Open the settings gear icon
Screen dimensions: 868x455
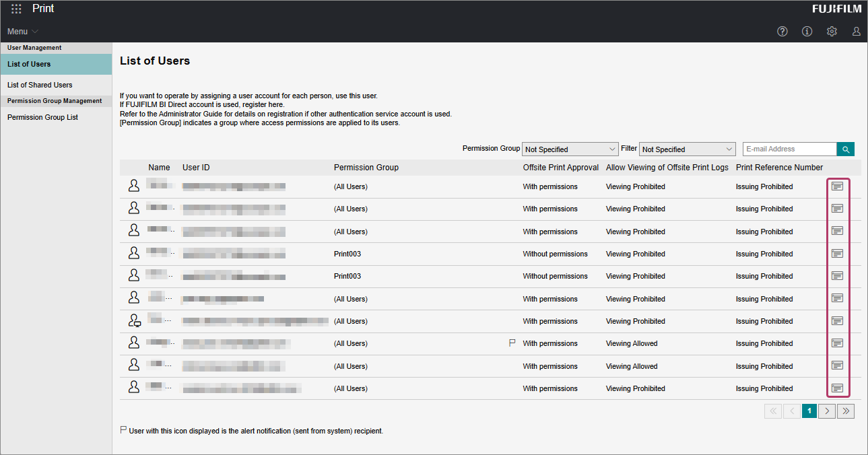832,32
